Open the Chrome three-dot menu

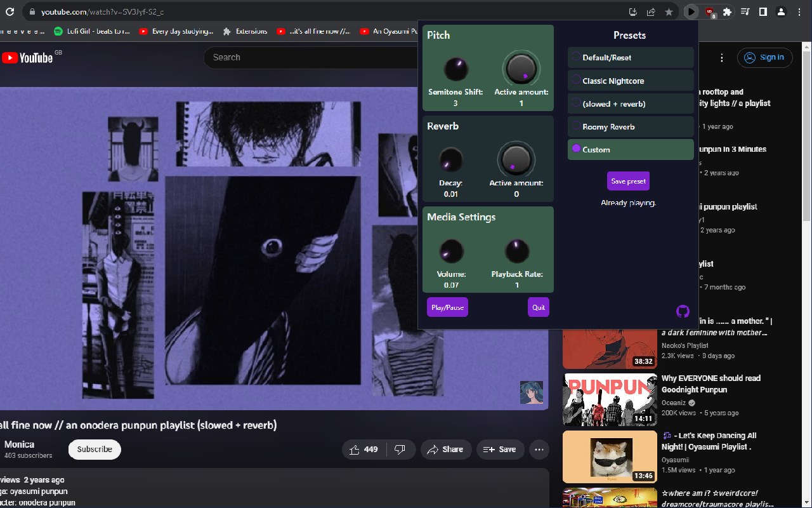(799, 11)
